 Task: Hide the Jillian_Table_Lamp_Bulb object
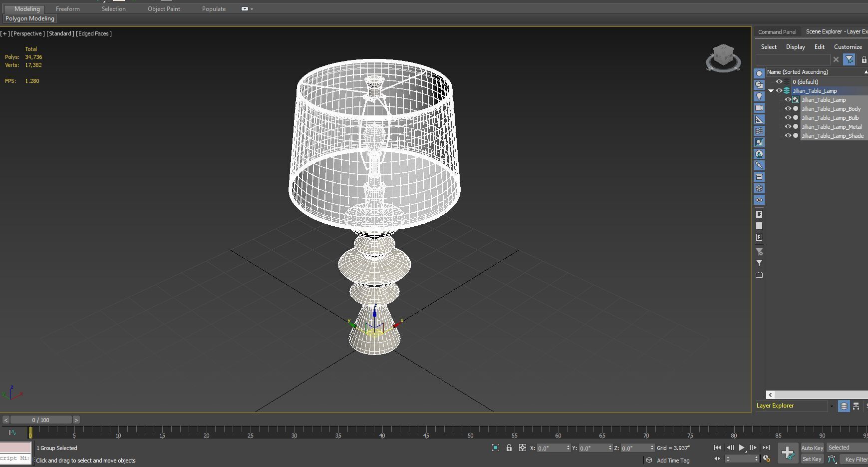(x=788, y=118)
